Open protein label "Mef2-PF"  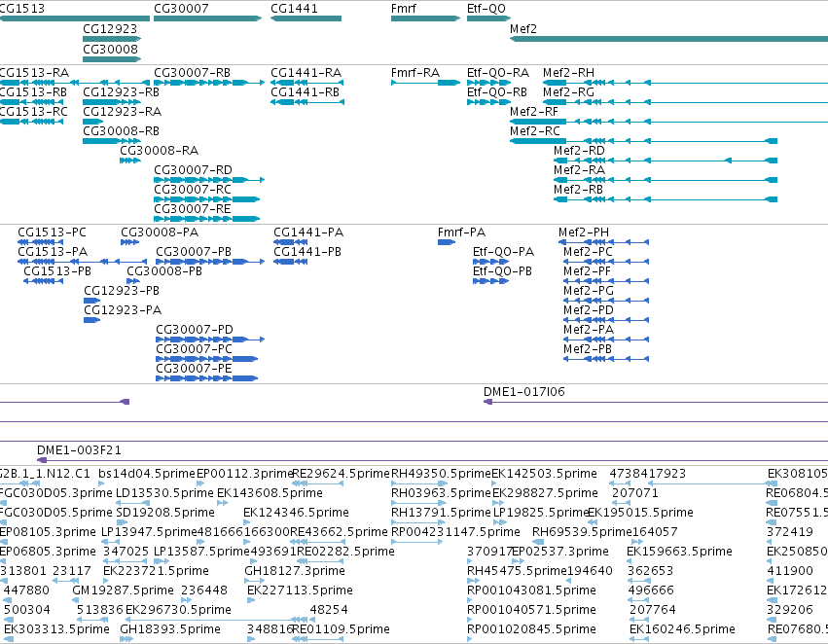pos(588,271)
